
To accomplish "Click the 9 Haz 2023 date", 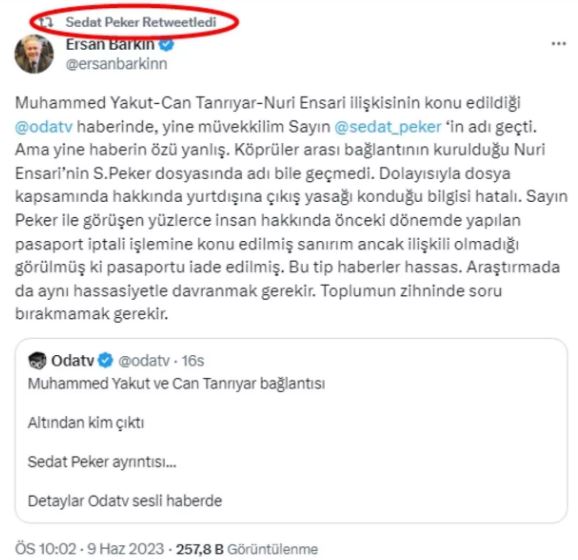I will point(125,549).
